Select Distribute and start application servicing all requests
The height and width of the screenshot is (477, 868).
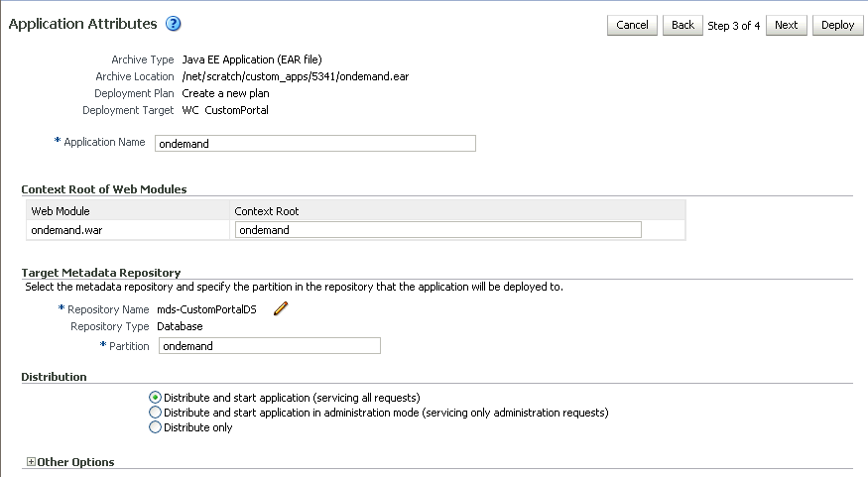tap(155, 398)
